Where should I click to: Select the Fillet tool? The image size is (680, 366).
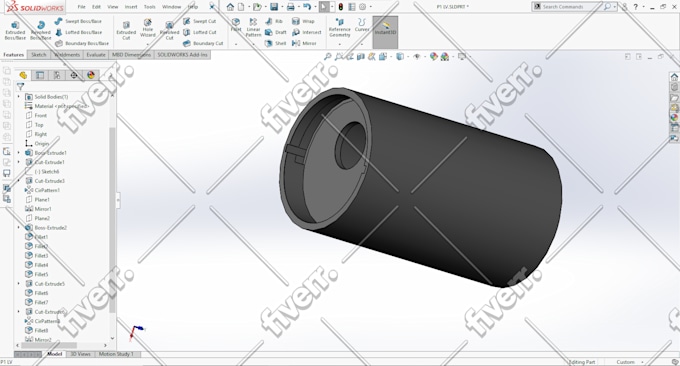pyautogui.click(x=236, y=25)
